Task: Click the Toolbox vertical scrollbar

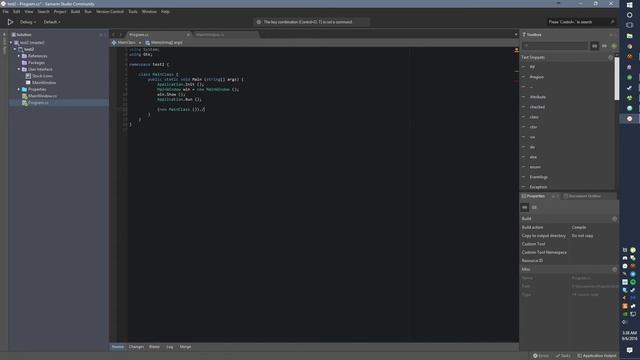Action: click(616, 78)
